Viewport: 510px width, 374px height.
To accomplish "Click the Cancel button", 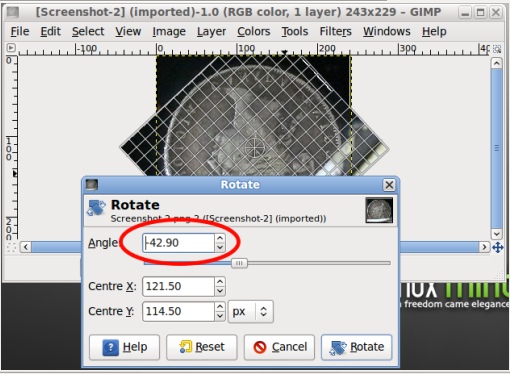I will (279, 347).
